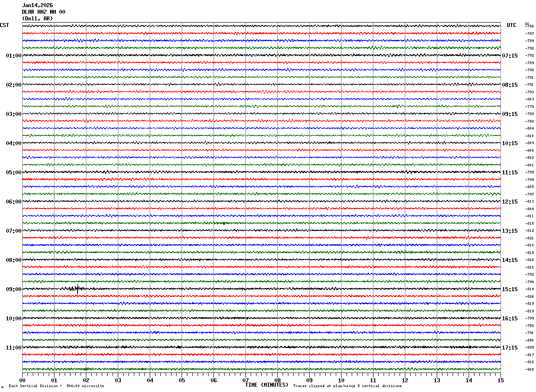Viewport: 536px width, 392px height.
Task: Select minute tick 15 on the time axis
Action: click(x=501, y=380)
